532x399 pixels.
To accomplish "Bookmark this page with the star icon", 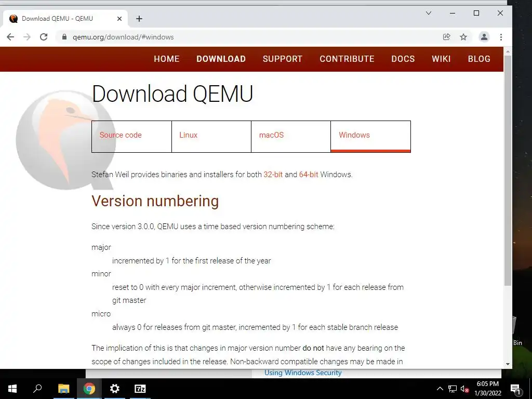I will point(463,37).
